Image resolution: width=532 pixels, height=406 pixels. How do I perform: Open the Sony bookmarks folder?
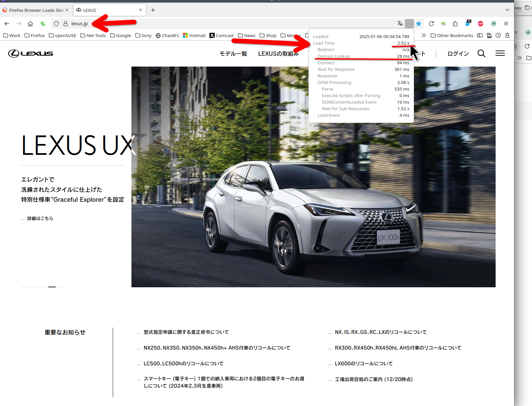143,35
